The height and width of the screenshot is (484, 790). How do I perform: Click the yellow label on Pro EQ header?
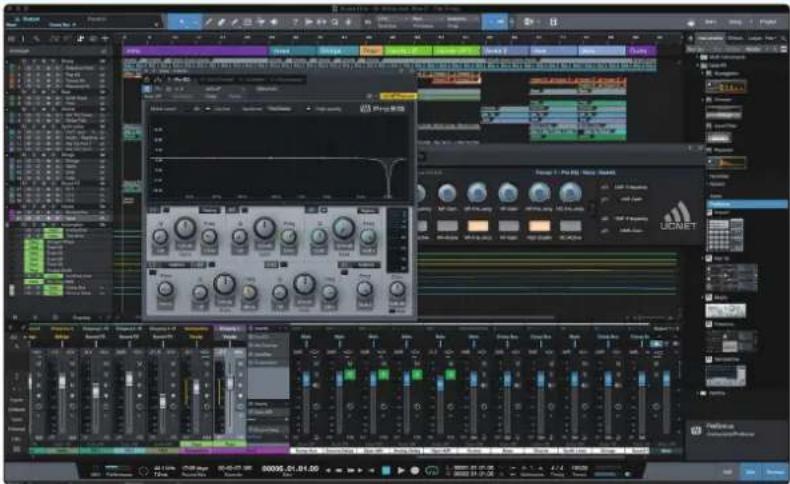398,96
